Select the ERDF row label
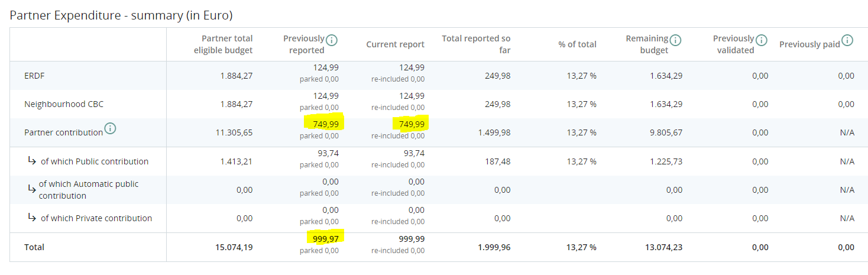Viewport: 868px width, 275px height. coord(34,76)
